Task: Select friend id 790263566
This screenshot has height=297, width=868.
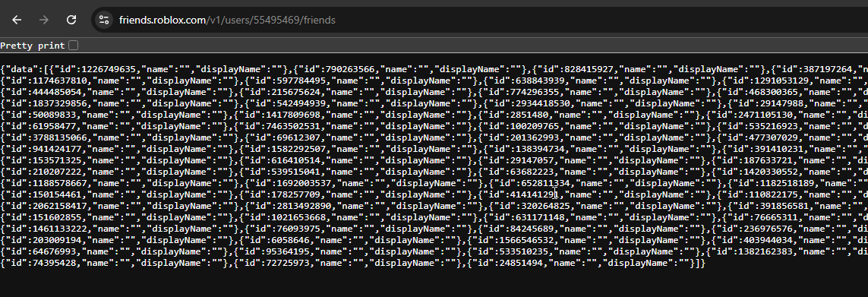Action: 350,69
